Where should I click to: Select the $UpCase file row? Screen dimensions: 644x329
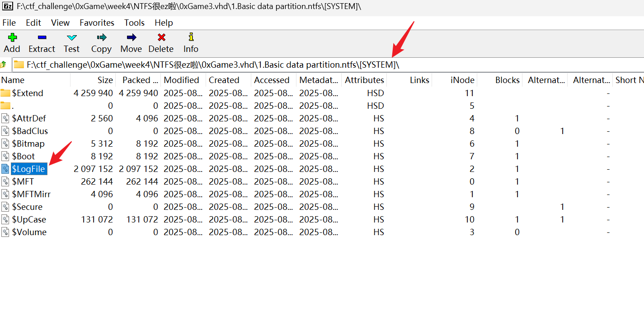[29, 219]
